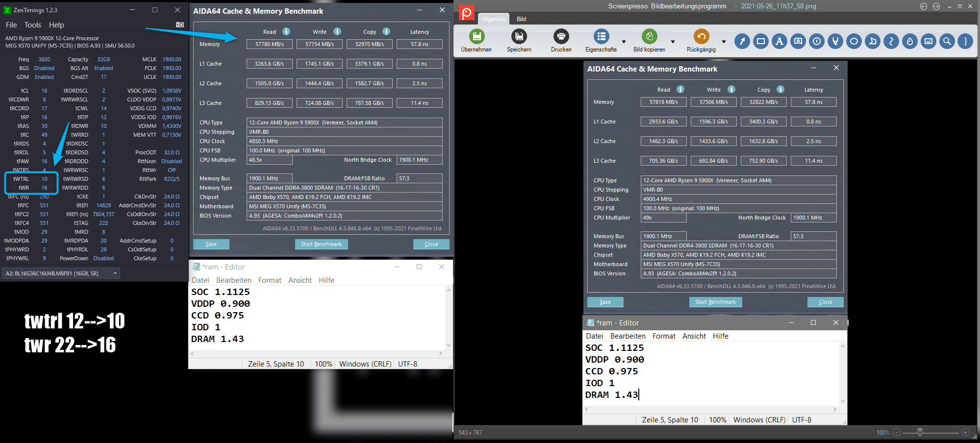Click the CPU Clock field showing 4850.3 MHz
The image size is (980, 443).
click(345, 141)
